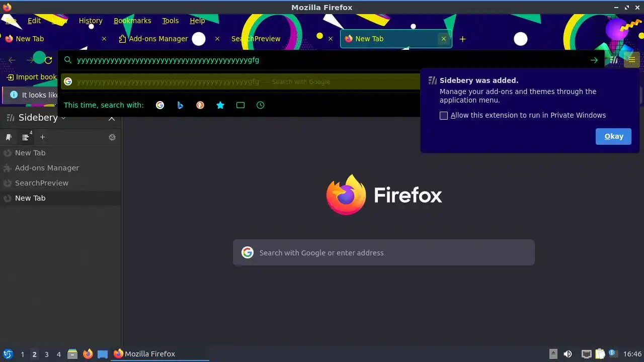The image size is (644, 362).
Task: Click the go arrow in address bar
Action: tap(594, 60)
